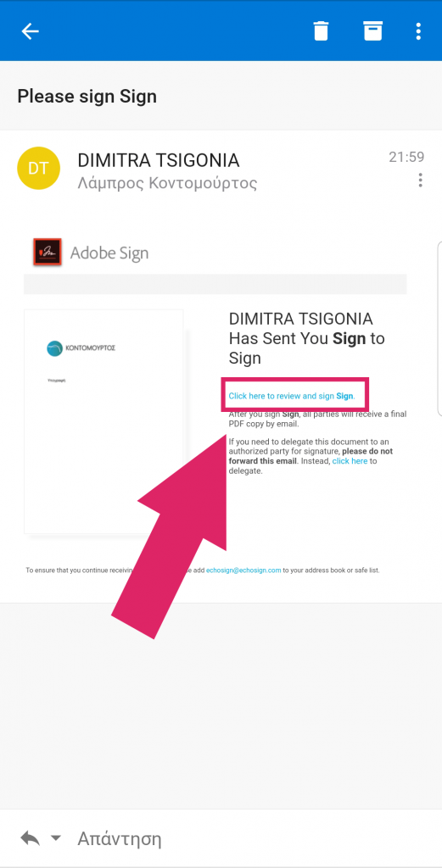Image resolution: width=442 pixels, height=868 pixels.
Task: Open message options three-dot menu
Action: click(x=421, y=180)
